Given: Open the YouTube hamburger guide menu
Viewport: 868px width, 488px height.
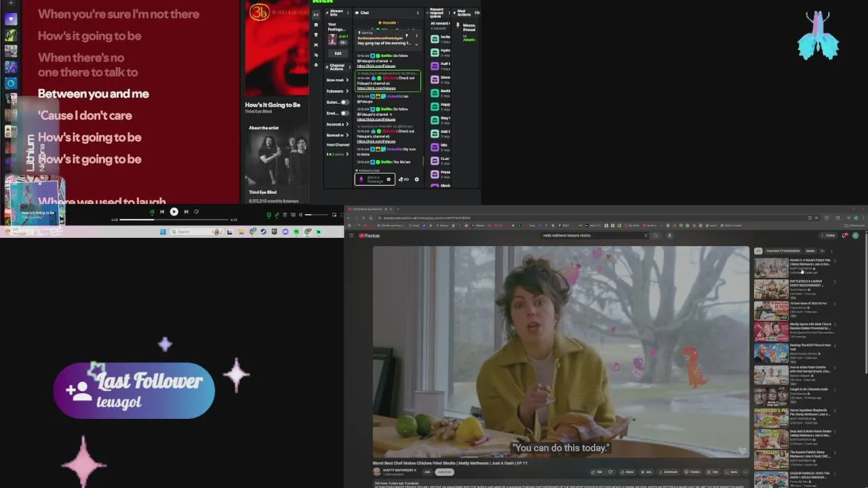Looking at the screenshot, I should pos(351,236).
